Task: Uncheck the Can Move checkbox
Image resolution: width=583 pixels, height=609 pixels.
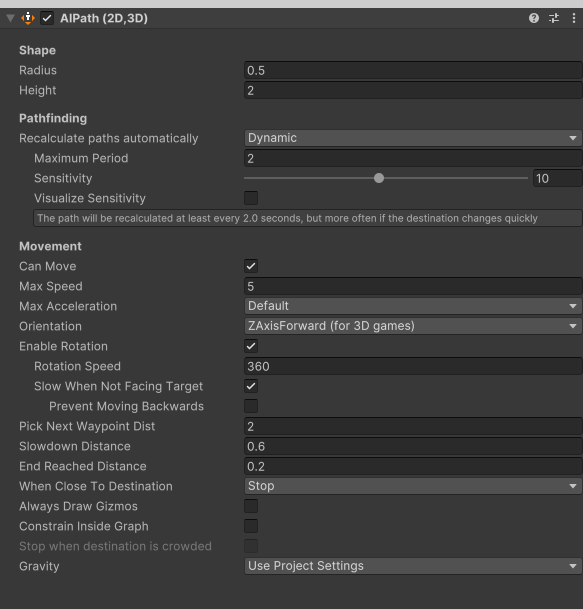Action: pyautogui.click(x=251, y=266)
